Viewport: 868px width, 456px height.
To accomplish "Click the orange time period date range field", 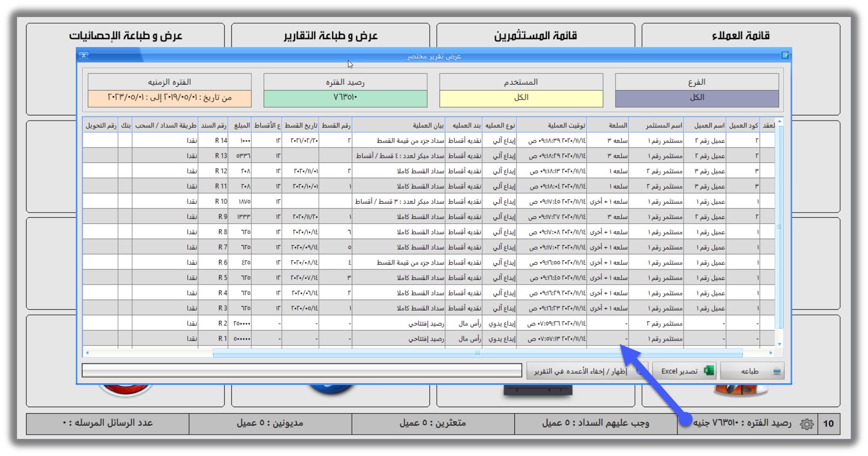I will 170,98.
